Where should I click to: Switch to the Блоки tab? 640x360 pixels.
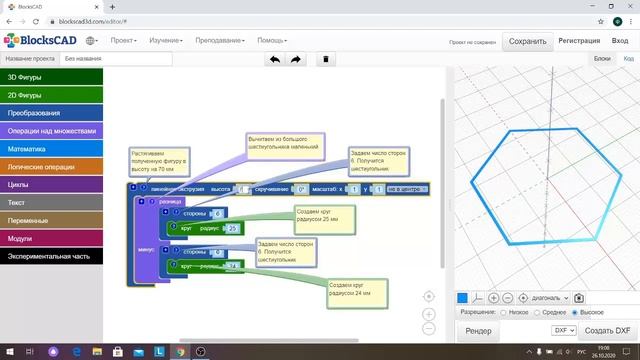(x=602, y=59)
